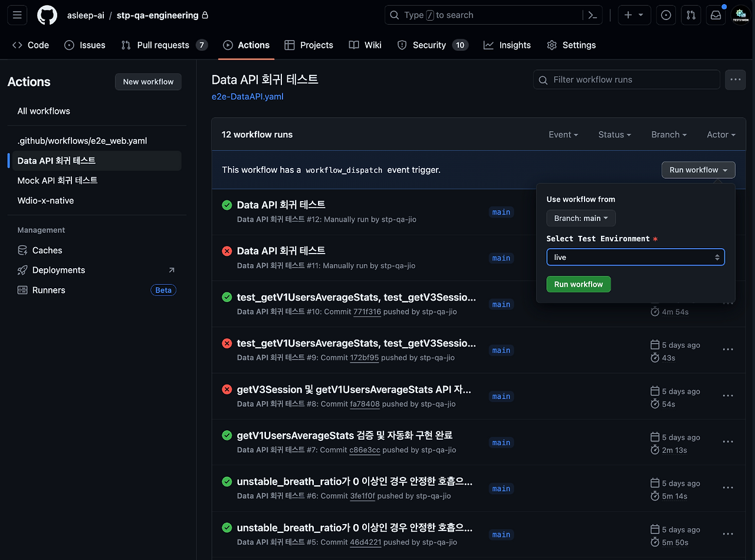This screenshot has width=755, height=560.
Task: Click failed status icon of run #9
Action: (x=227, y=343)
